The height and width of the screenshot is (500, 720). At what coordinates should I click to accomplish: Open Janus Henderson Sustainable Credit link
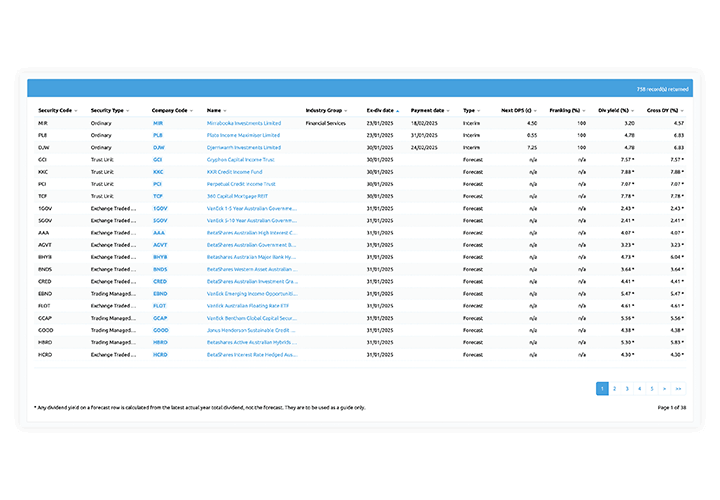[251, 331]
